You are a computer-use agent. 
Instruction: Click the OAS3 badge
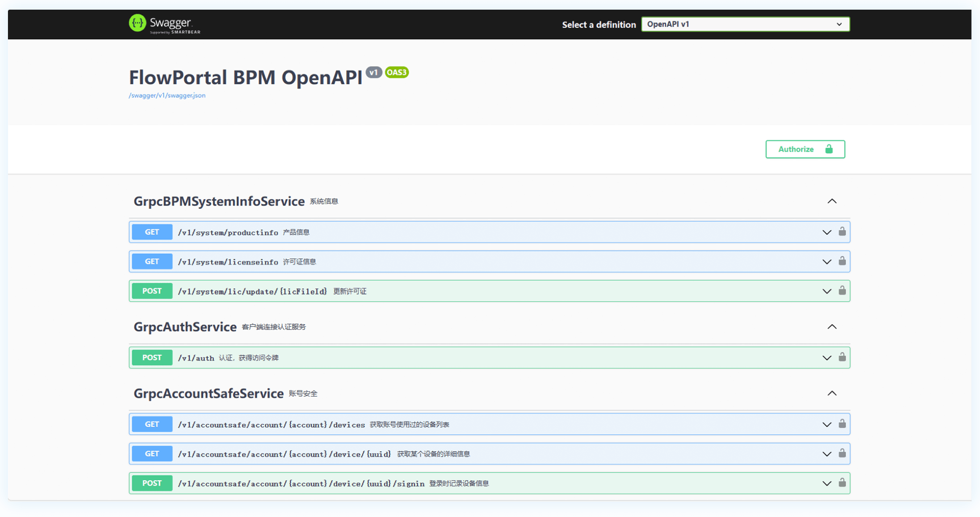pos(397,72)
